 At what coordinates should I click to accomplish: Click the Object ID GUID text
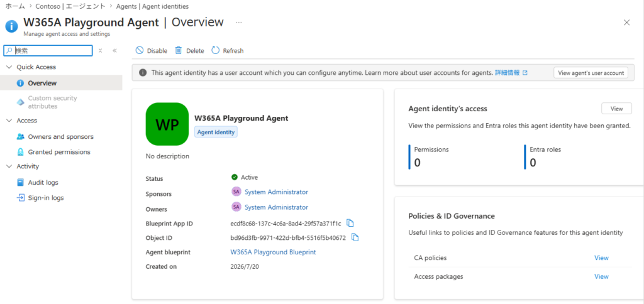(288, 237)
